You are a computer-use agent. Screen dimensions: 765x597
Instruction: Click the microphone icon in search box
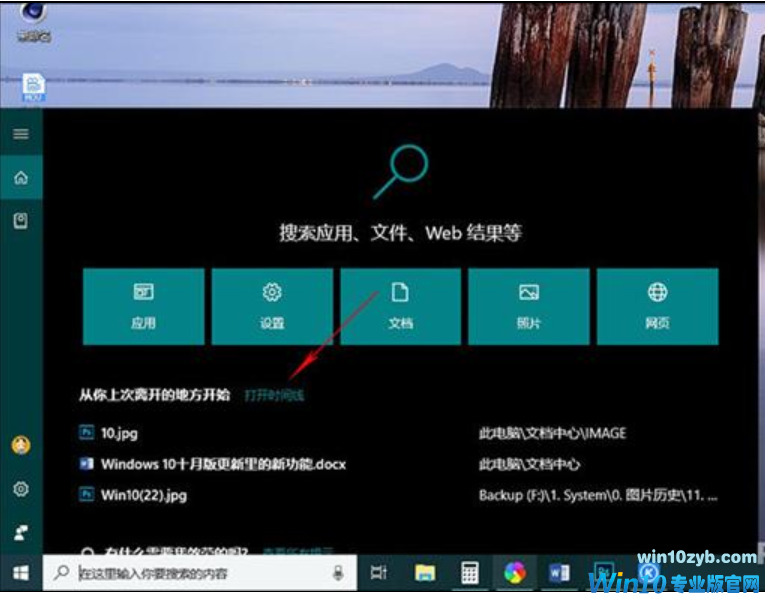[338, 573]
